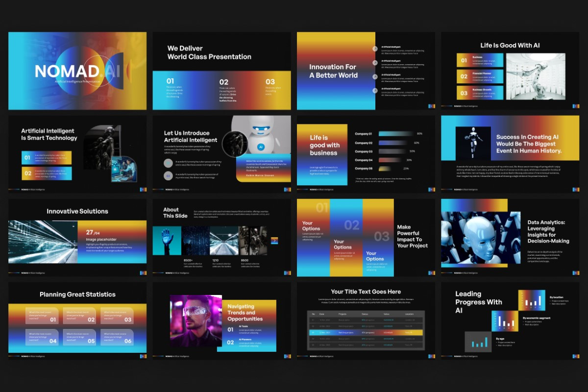588x392 pixels.
Task: Select the Innovative Solutions slide
Action: [x=77, y=238]
